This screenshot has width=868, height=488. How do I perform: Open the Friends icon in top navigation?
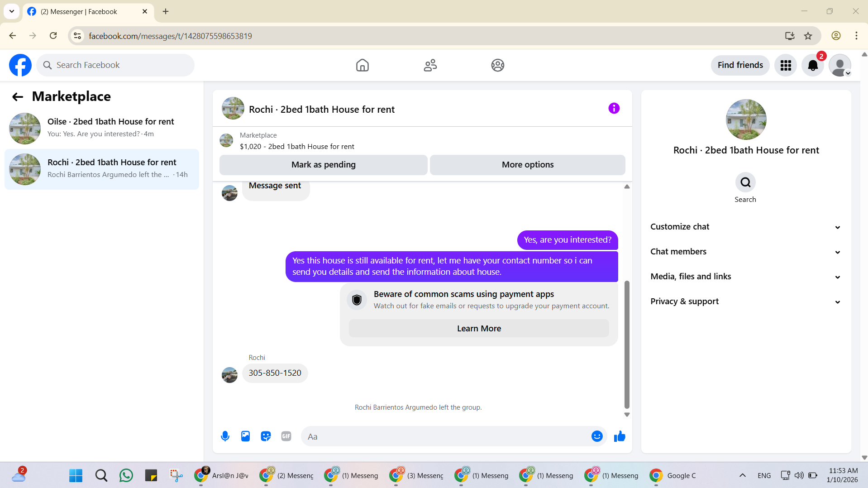[x=430, y=65]
